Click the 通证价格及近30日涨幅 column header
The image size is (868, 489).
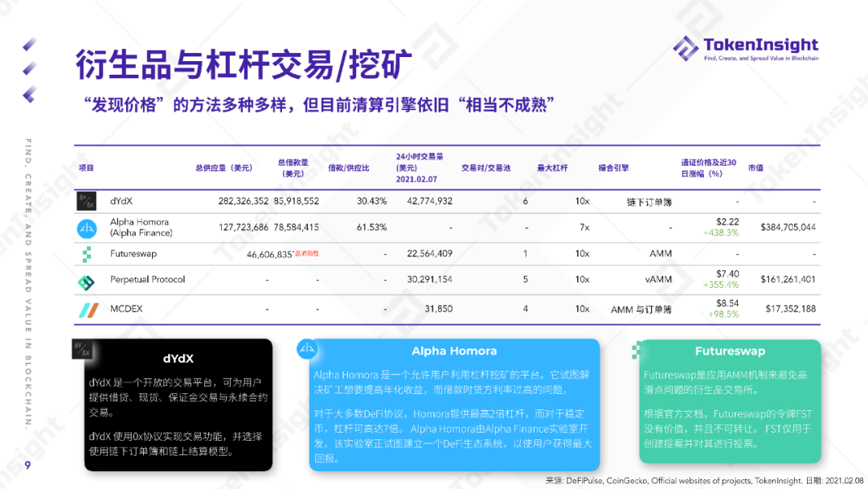(x=708, y=168)
